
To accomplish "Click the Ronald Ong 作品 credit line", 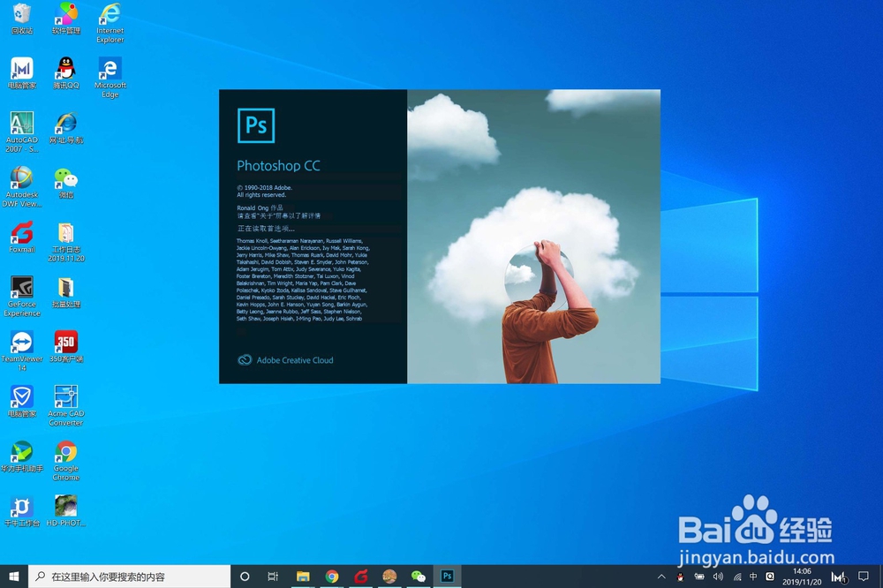I will (260, 207).
